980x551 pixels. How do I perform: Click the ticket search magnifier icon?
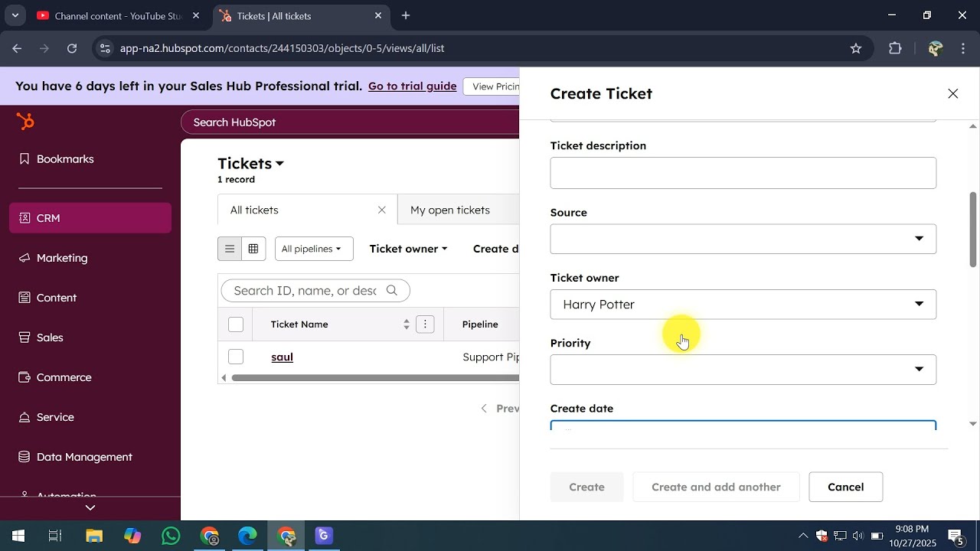392,290
